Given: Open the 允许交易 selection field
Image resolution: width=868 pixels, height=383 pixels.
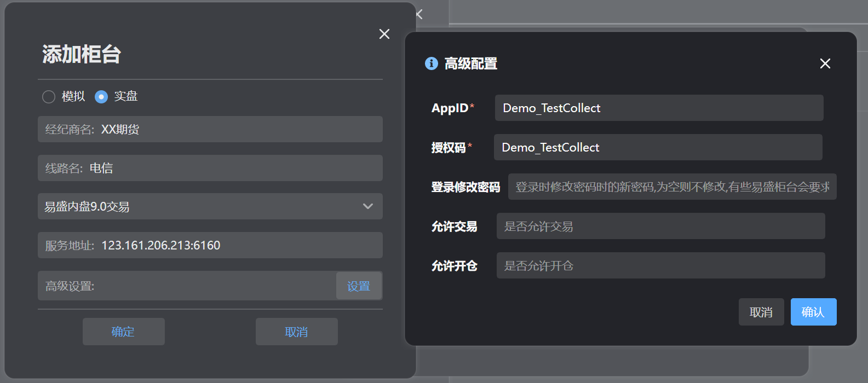Looking at the screenshot, I should [660, 226].
